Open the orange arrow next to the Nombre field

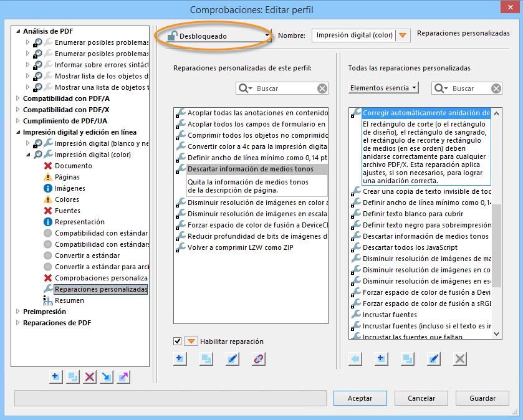pyautogui.click(x=403, y=36)
